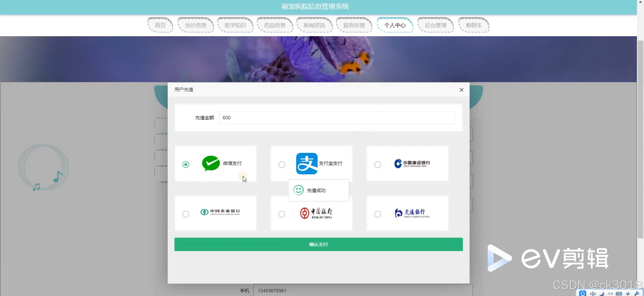
Task: Open 药品信息 navigation tab
Action: 275,25
